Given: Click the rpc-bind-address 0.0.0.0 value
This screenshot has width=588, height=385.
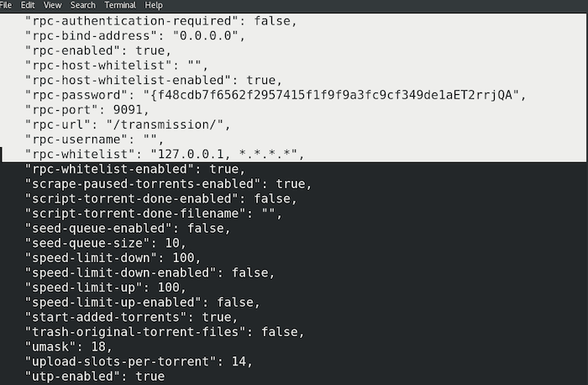Looking at the screenshot, I should pyautogui.click(x=205, y=35).
